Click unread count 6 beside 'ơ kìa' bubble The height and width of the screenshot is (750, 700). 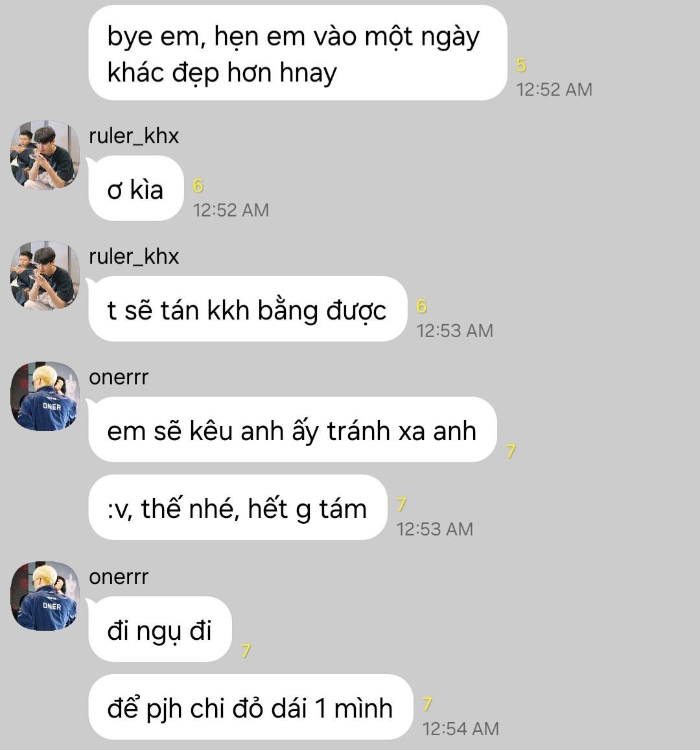(x=198, y=185)
